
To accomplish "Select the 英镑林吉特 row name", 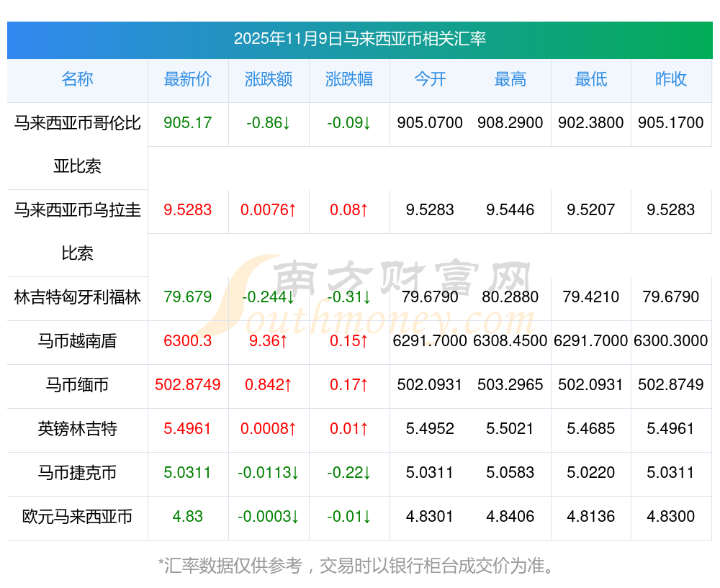I will click(x=77, y=429).
